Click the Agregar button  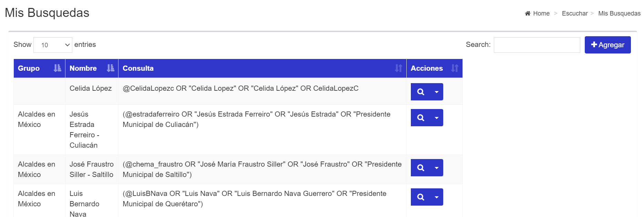[x=607, y=45]
